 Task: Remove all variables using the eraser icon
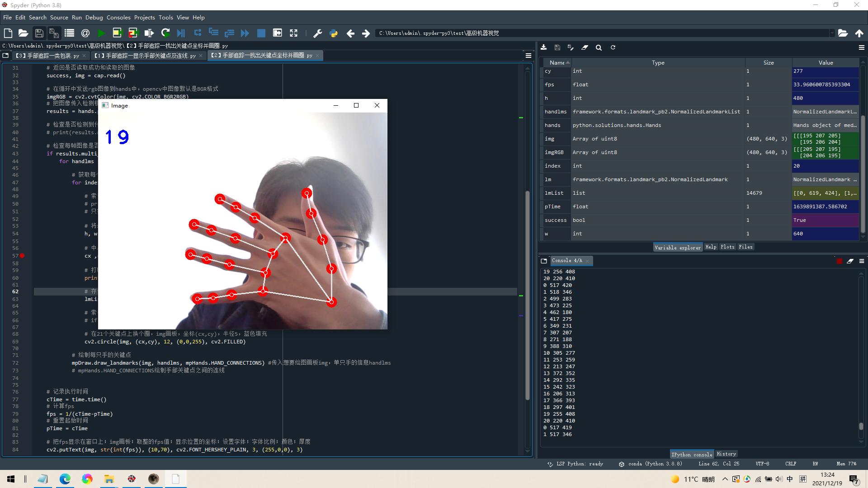pyautogui.click(x=585, y=47)
